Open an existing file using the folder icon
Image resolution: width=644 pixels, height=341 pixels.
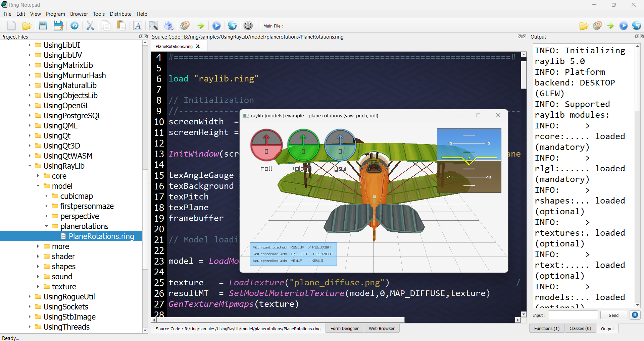27,25
